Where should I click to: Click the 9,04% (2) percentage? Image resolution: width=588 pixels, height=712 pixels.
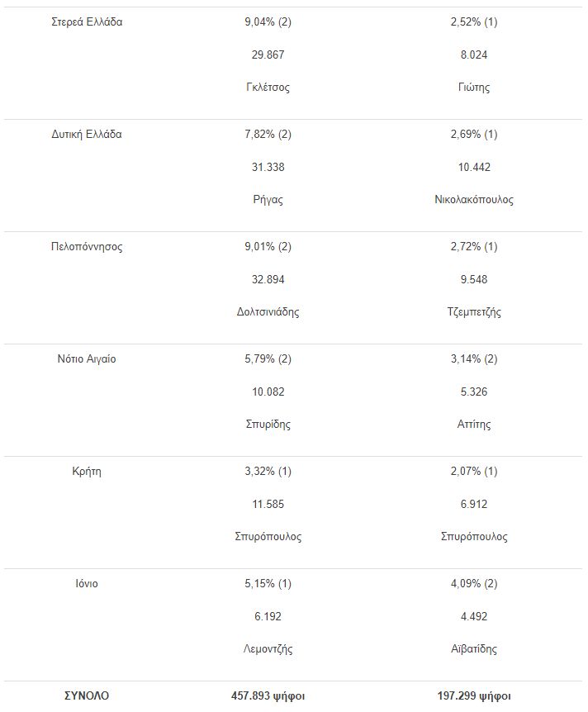tap(268, 22)
